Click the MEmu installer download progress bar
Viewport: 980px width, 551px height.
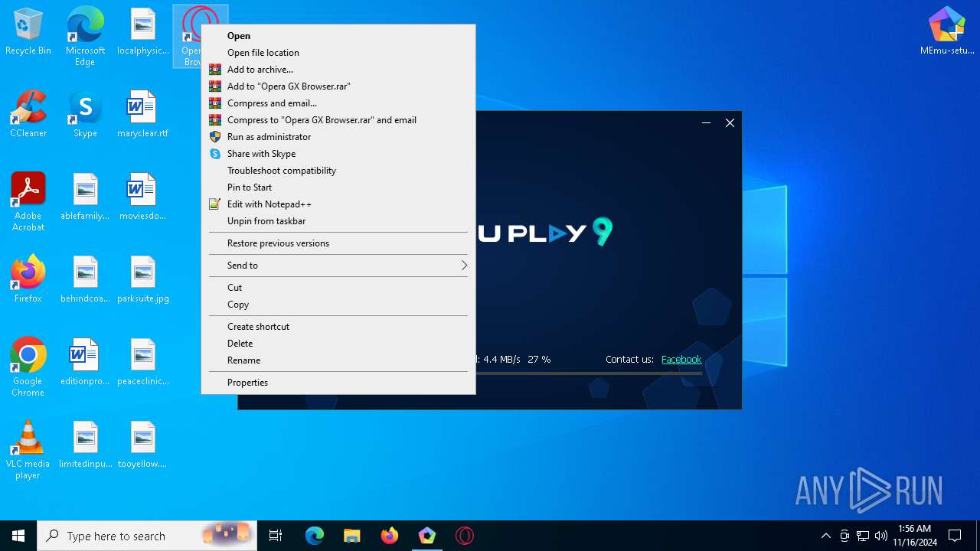[x=588, y=373]
